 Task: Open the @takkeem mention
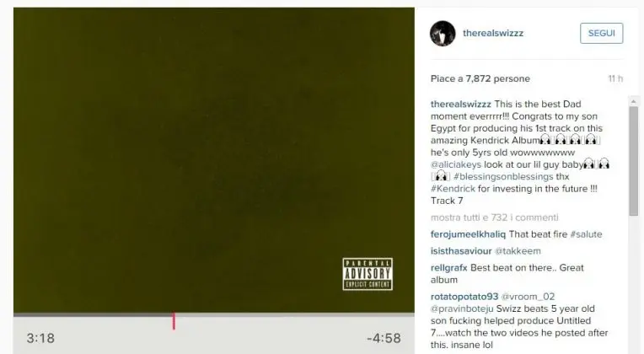[518, 251]
